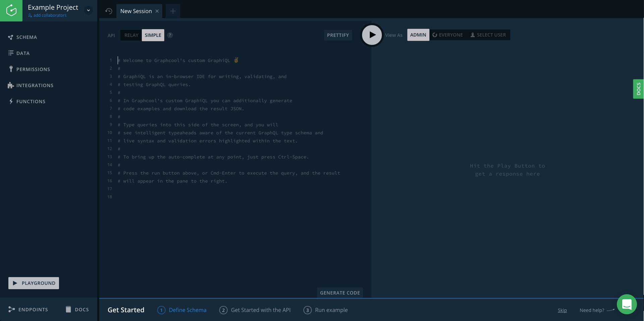The width and height of the screenshot is (644, 321).
Task: Open the Permissions section
Action: (33, 69)
